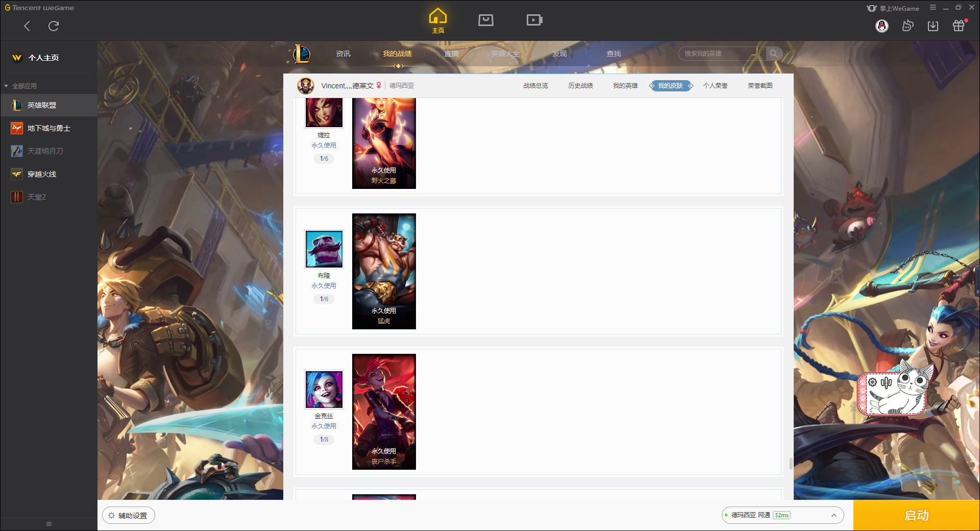Open the gift box icon
This screenshot has height=531, width=980.
point(959,26)
